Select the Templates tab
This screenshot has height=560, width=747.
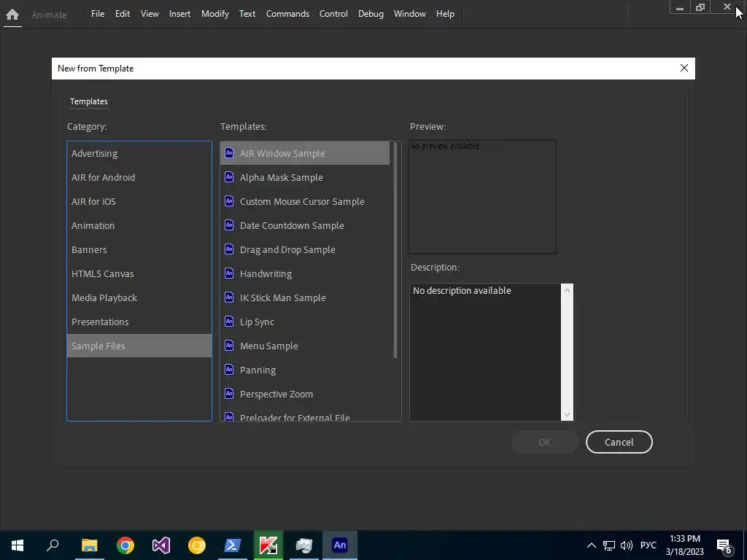88,101
